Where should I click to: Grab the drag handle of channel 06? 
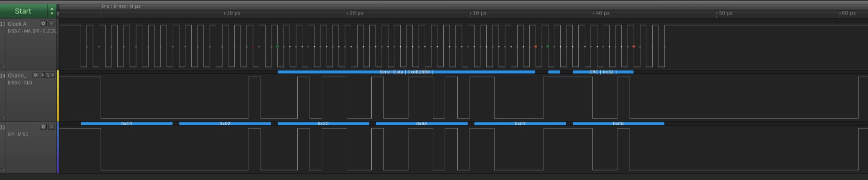pyautogui.click(x=3, y=170)
